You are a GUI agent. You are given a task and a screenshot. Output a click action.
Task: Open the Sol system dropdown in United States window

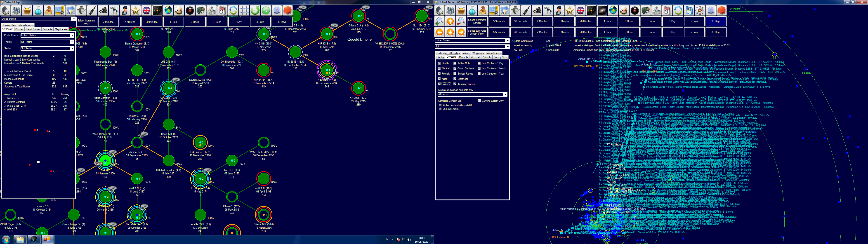tap(472, 47)
